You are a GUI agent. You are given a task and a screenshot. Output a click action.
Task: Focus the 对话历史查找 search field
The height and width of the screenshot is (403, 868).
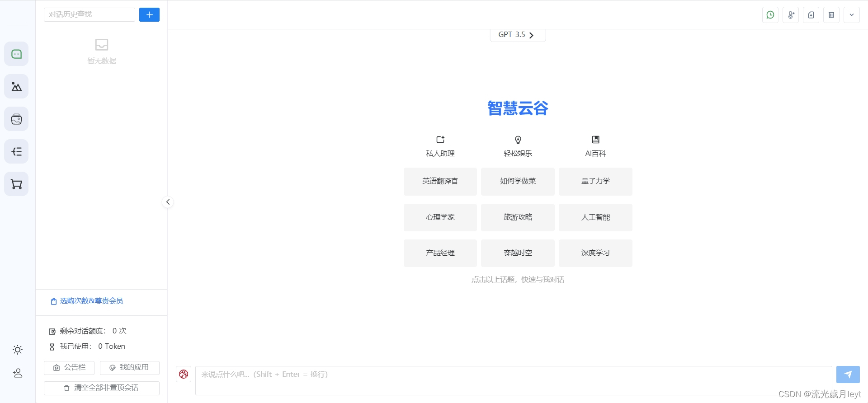pyautogui.click(x=90, y=14)
